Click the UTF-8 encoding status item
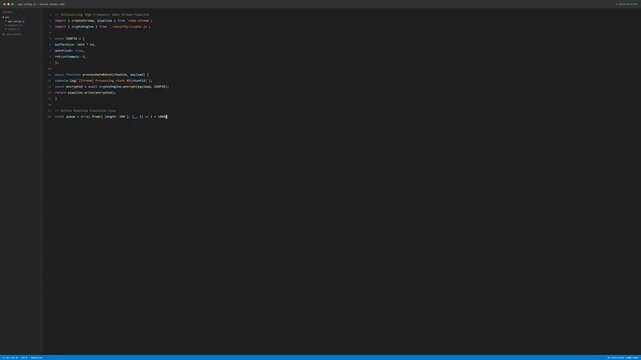 pos(24,358)
